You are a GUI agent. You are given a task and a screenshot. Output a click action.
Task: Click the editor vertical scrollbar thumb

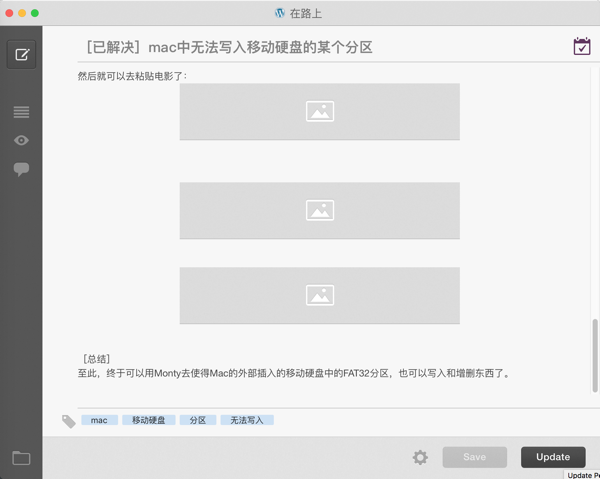click(595, 355)
